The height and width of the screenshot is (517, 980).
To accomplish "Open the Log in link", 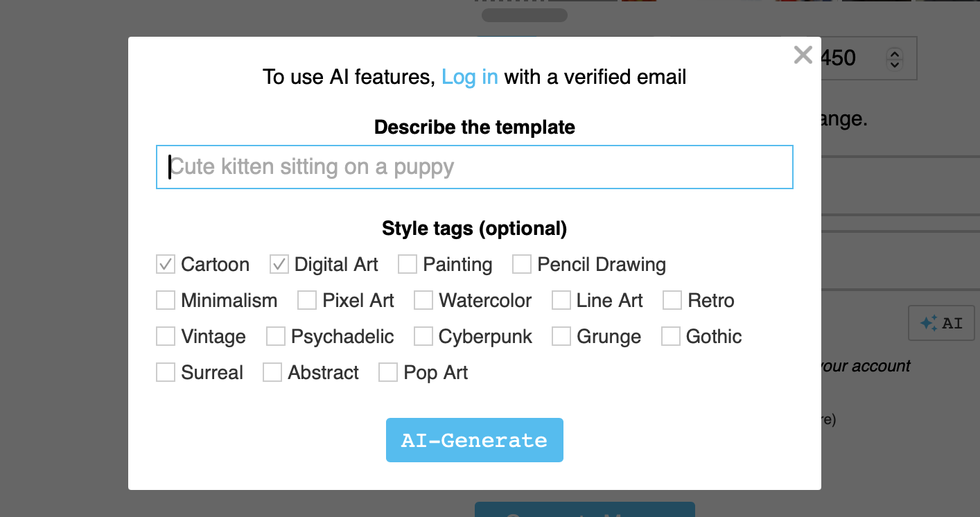I will coord(470,76).
